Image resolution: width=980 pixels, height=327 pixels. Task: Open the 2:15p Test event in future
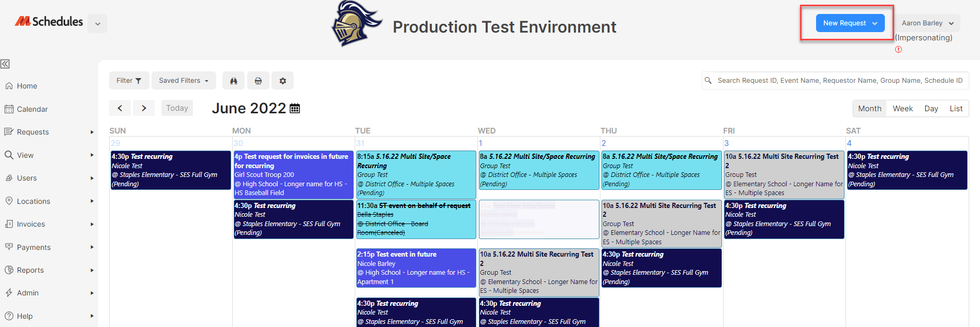416,268
